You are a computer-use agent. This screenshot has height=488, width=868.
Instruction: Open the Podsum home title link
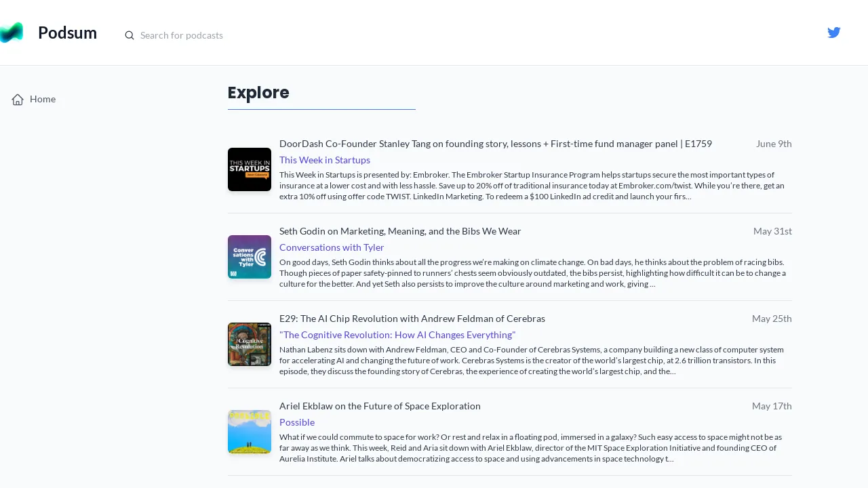(67, 33)
